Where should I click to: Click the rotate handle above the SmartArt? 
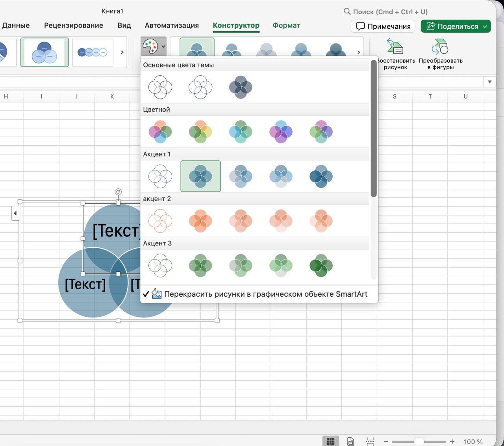tap(118, 192)
